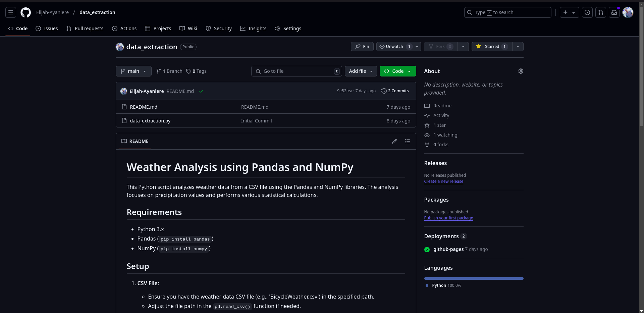Click Publish your first package link
The width and height of the screenshot is (644, 313).
point(448,218)
